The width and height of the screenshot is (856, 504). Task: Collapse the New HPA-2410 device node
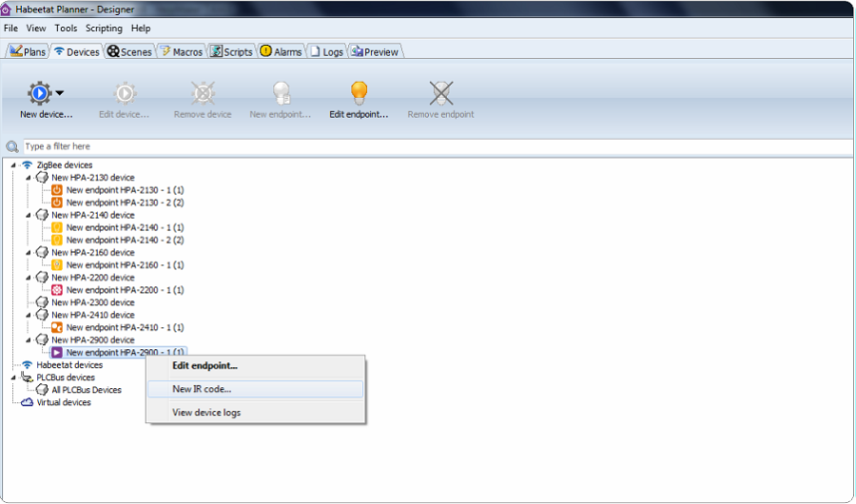click(29, 315)
